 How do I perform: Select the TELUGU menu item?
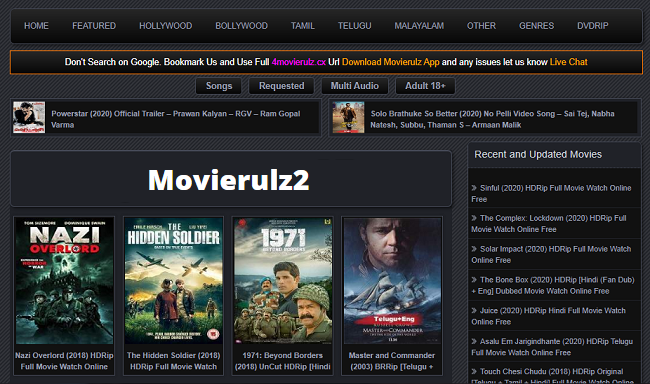point(354,26)
